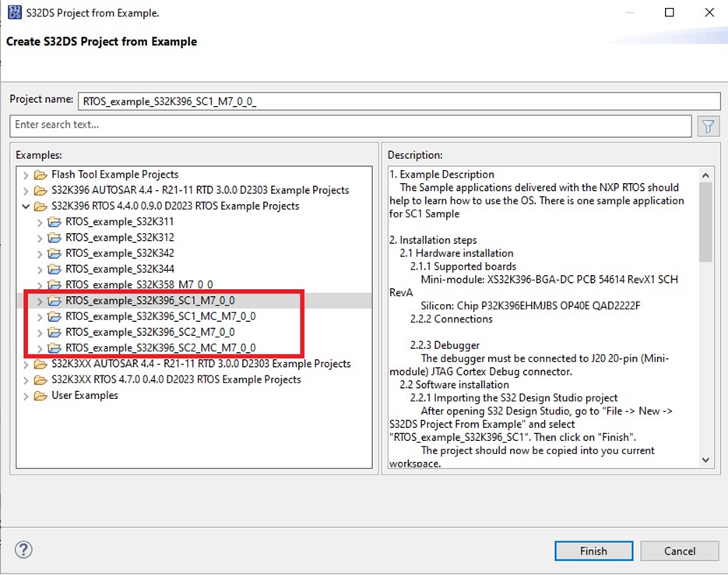
Task: Click the folder icon of RTOS_example_S32K396_SC1_M7_0_0
Action: pyautogui.click(x=53, y=300)
